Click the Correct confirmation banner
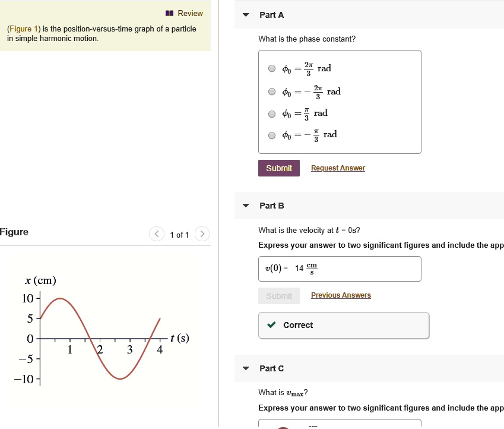Image resolution: width=504 pixels, height=429 pixels. pos(343,325)
